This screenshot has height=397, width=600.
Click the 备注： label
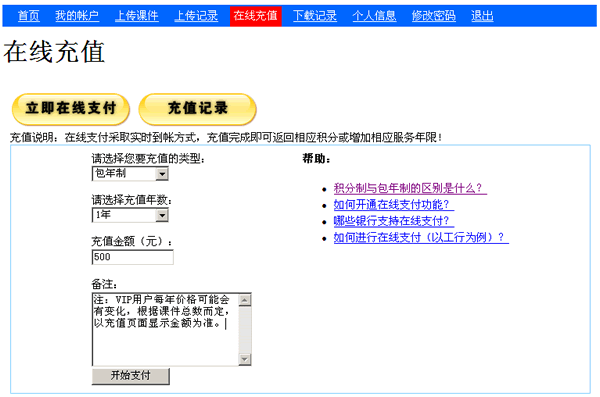[x=104, y=284]
